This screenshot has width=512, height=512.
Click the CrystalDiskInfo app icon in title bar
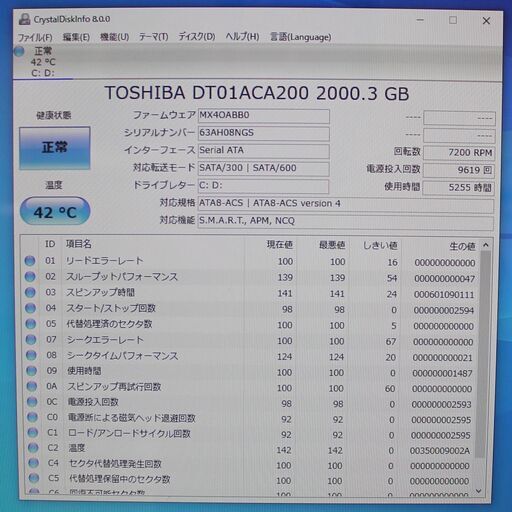pyautogui.click(x=24, y=19)
